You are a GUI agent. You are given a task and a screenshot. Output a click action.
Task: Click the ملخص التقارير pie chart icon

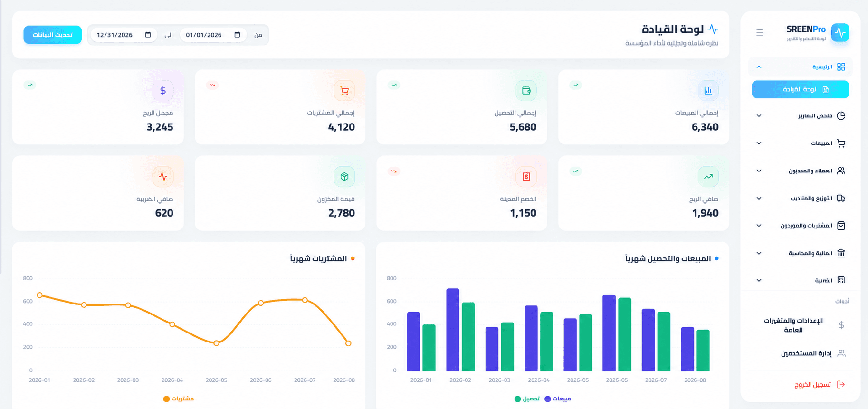tap(841, 116)
